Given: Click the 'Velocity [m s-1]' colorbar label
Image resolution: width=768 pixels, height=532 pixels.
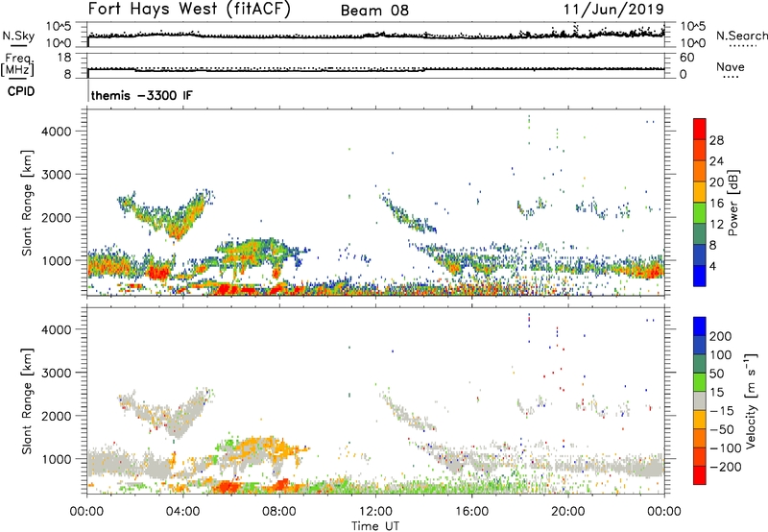Looking at the screenshot, I should coord(751,400).
